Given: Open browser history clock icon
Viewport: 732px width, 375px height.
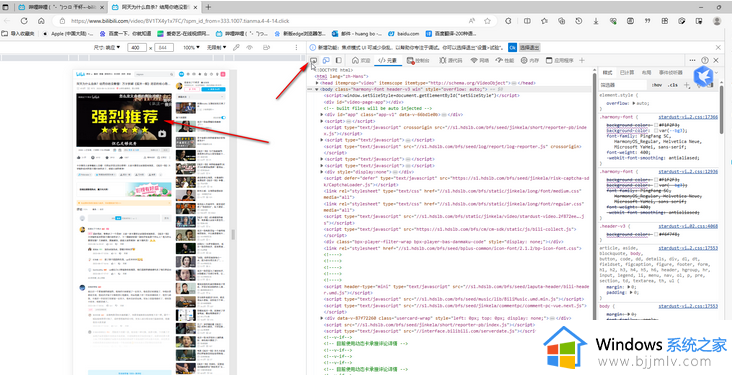Looking at the screenshot, I should (x=579, y=21).
